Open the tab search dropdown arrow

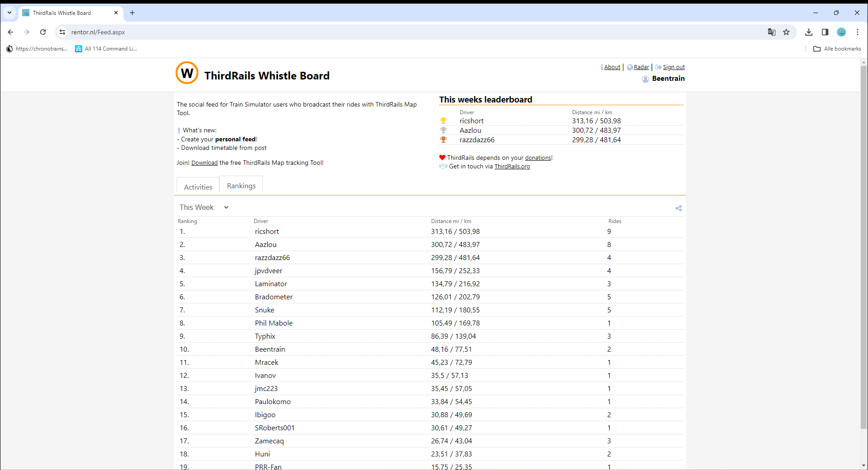[x=9, y=13]
